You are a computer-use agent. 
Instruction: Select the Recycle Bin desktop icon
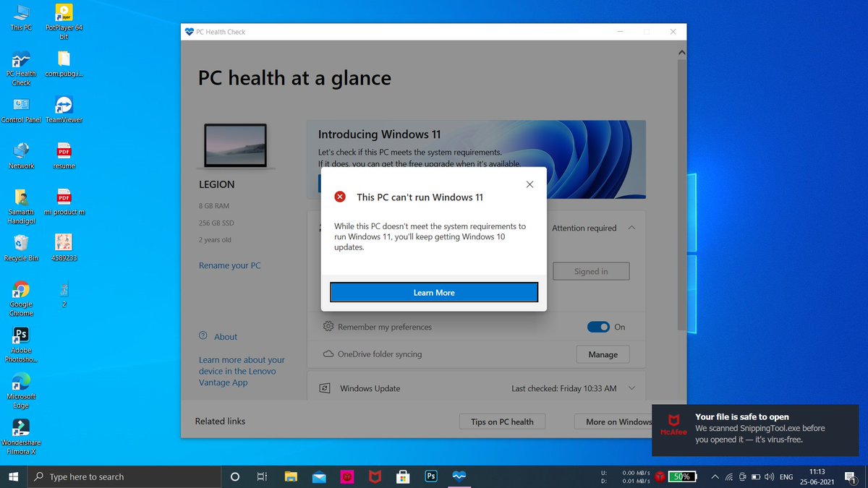point(21,248)
